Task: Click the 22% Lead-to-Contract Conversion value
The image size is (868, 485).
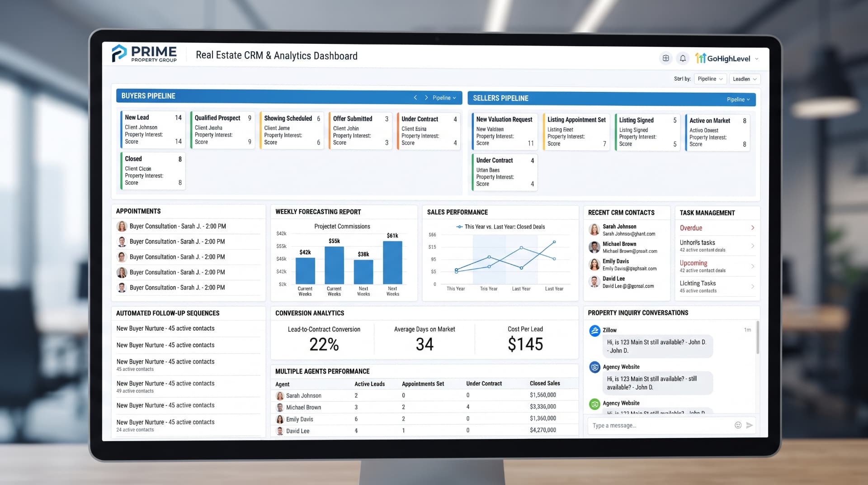Action: pyautogui.click(x=324, y=345)
